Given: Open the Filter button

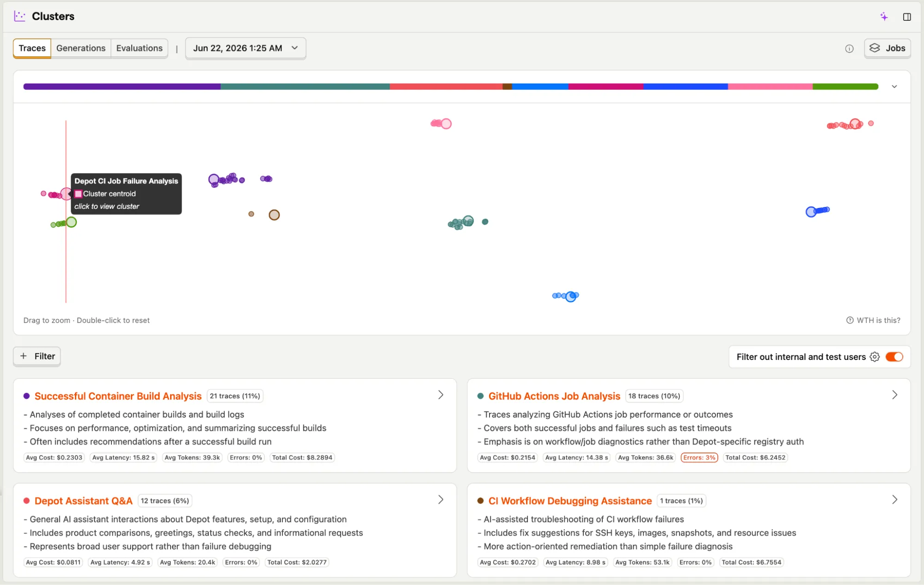Looking at the screenshot, I should click(x=37, y=356).
